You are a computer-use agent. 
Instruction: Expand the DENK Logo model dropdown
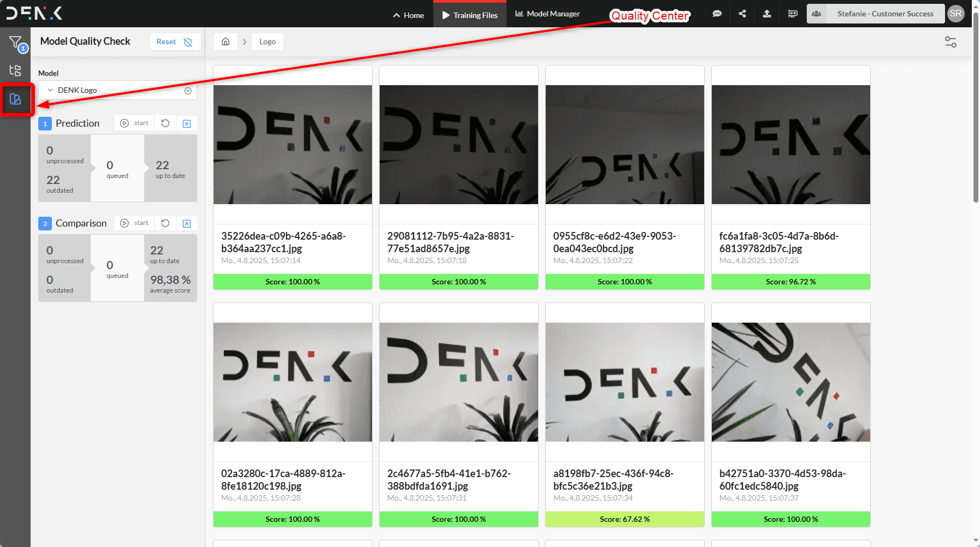coord(50,90)
